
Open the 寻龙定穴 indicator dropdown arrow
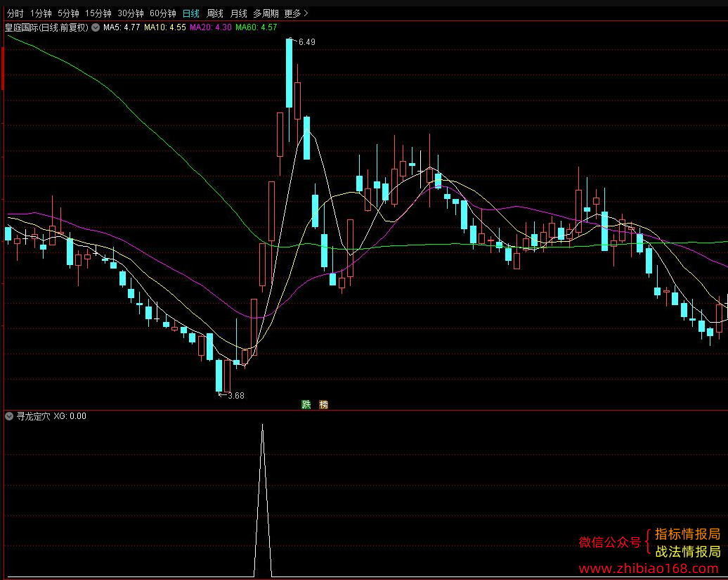tap(9, 416)
